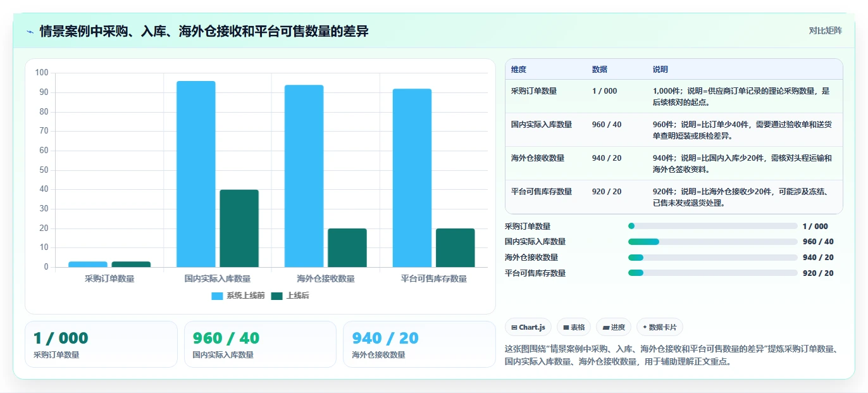The width and height of the screenshot is (868, 393).
Task: Click the Chart.js chip
Action: [528, 327]
